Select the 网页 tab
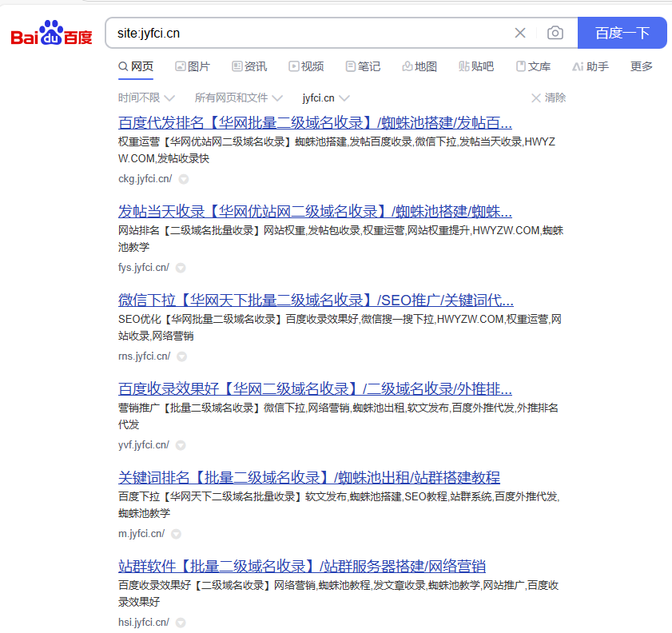Viewport: 672px width, 633px height. [136, 66]
